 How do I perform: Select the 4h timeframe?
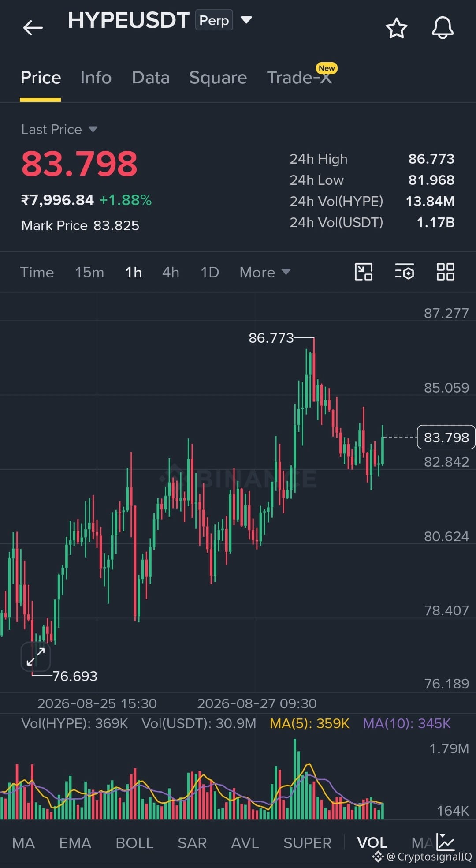coord(171,272)
